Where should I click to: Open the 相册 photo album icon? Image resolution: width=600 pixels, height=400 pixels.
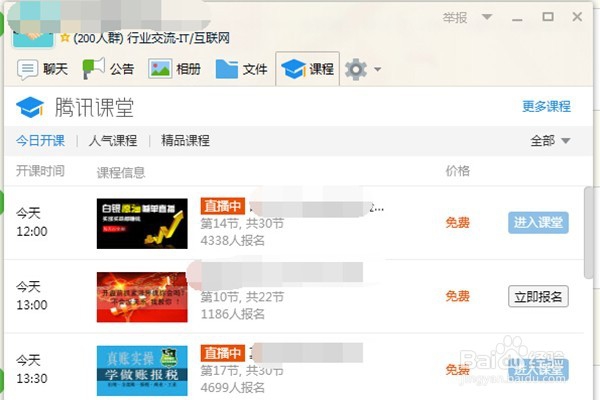(x=160, y=69)
